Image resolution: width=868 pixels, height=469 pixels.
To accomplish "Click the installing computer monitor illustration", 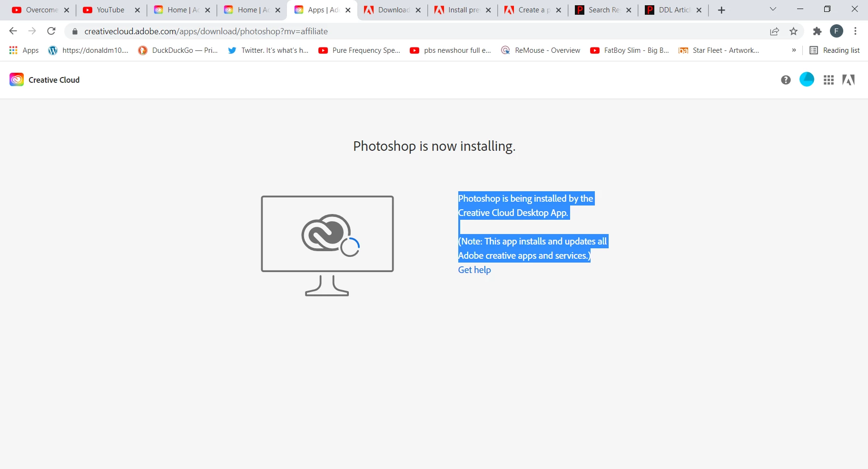I will tap(327, 246).
